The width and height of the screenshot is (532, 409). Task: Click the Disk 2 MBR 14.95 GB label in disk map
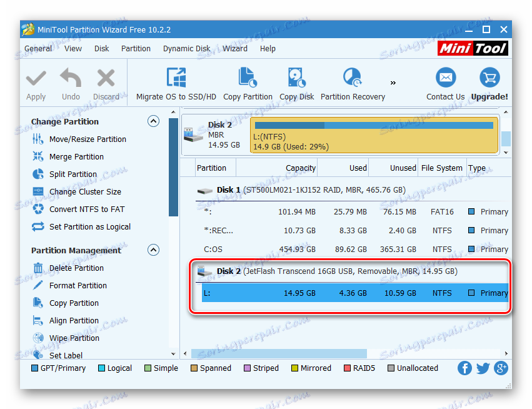coord(224,134)
